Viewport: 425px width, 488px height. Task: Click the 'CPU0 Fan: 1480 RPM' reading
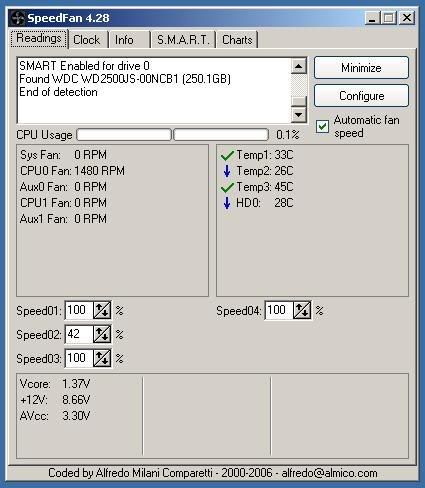(x=72, y=171)
